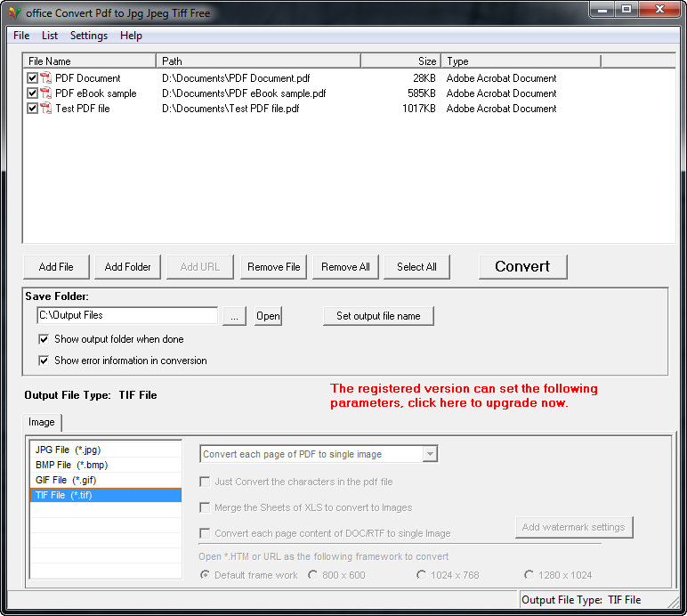This screenshot has height=616, width=687.
Task: Open the Help menu
Action: click(x=131, y=36)
